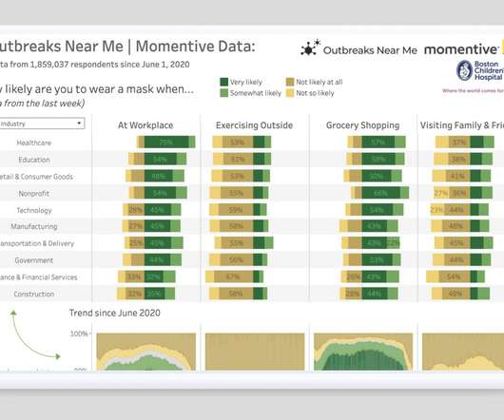Click Construction Grocery Shopping 28% segment

click(x=353, y=294)
